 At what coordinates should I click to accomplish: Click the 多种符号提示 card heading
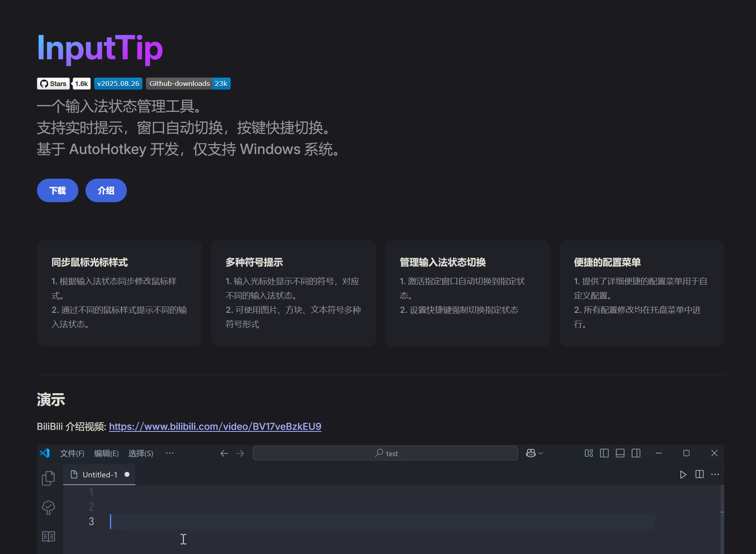[254, 262]
